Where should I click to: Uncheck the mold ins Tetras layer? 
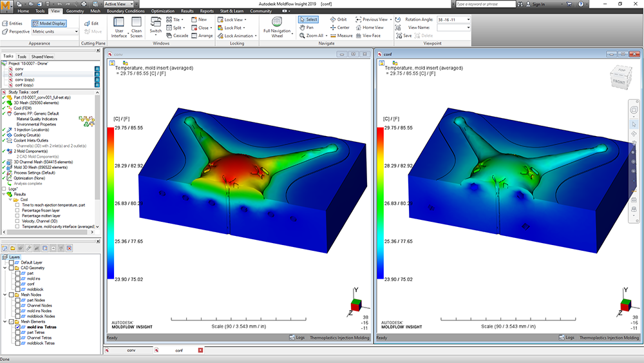[16, 328]
